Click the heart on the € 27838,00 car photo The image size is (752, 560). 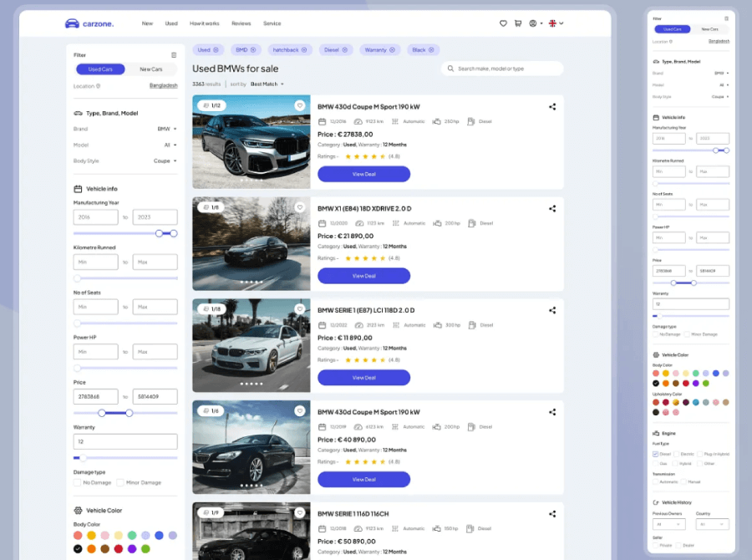coord(300,105)
